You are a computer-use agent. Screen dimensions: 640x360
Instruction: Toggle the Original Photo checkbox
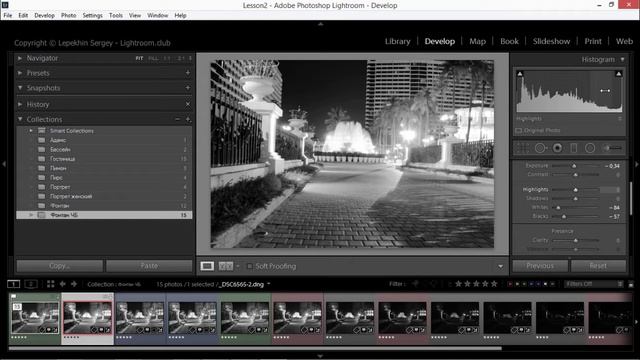(519, 131)
